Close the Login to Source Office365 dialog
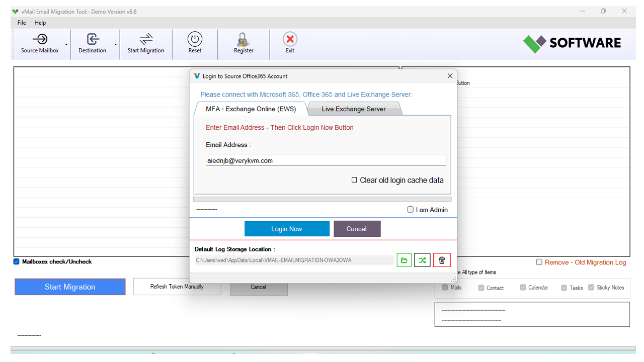This screenshot has width=644, height=362. [450, 76]
